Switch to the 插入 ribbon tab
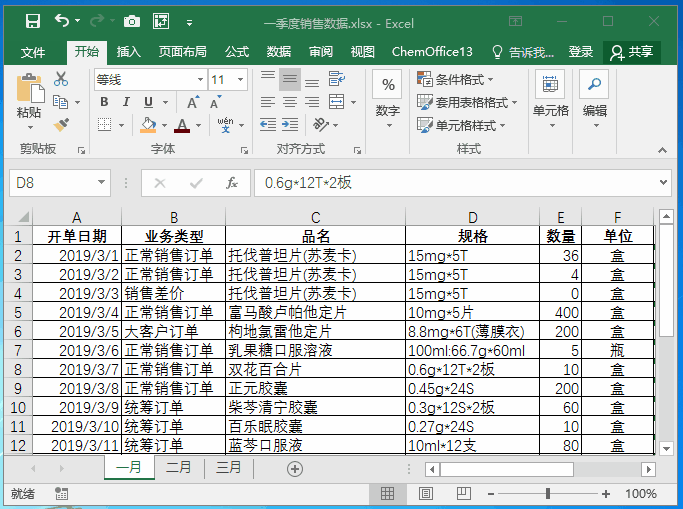 (x=128, y=52)
